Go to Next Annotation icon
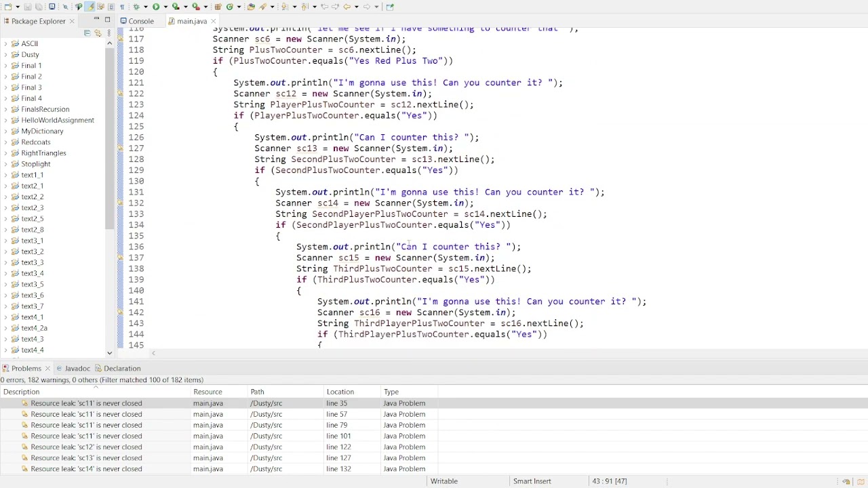This screenshot has width=868, height=488. coord(285,7)
